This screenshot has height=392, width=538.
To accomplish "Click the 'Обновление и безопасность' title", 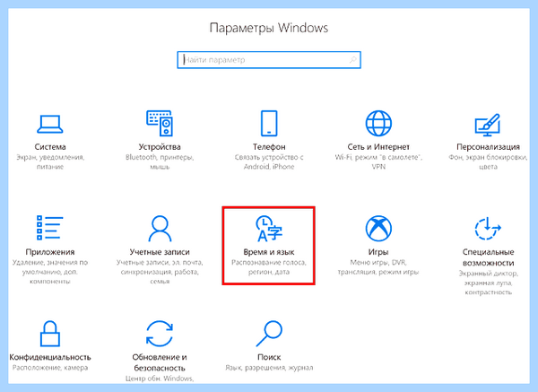I will 160,362.
